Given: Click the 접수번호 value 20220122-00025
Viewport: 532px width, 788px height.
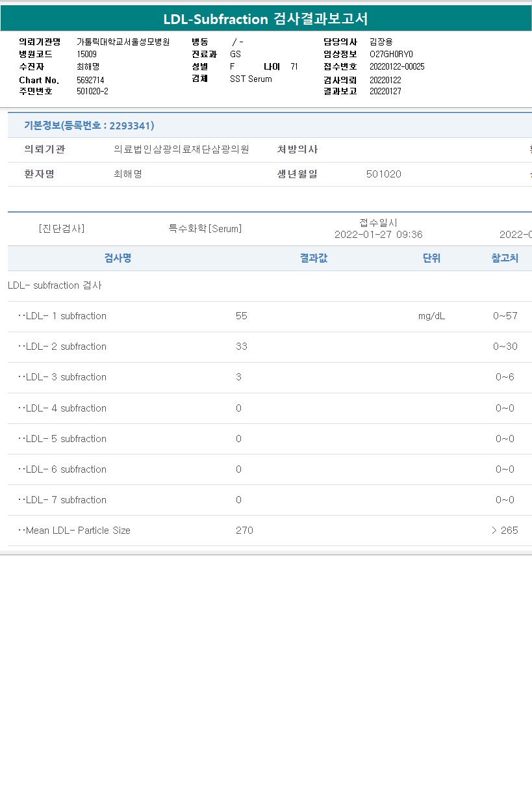Looking at the screenshot, I should 397,66.
